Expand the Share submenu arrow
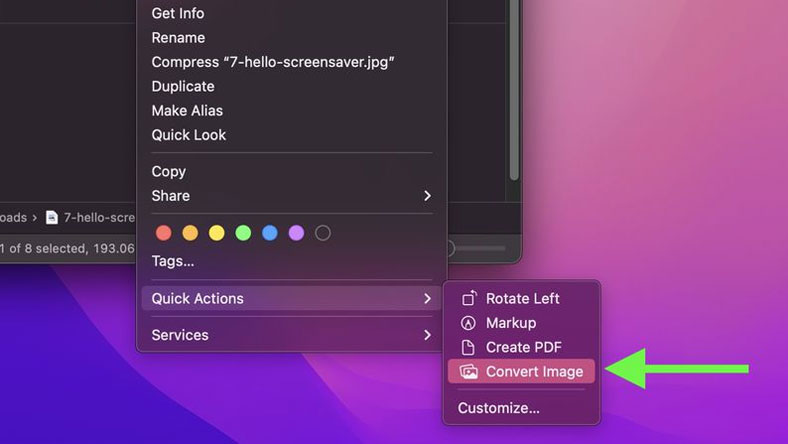This screenshot has width=788, height=444. tap(427, 196)
